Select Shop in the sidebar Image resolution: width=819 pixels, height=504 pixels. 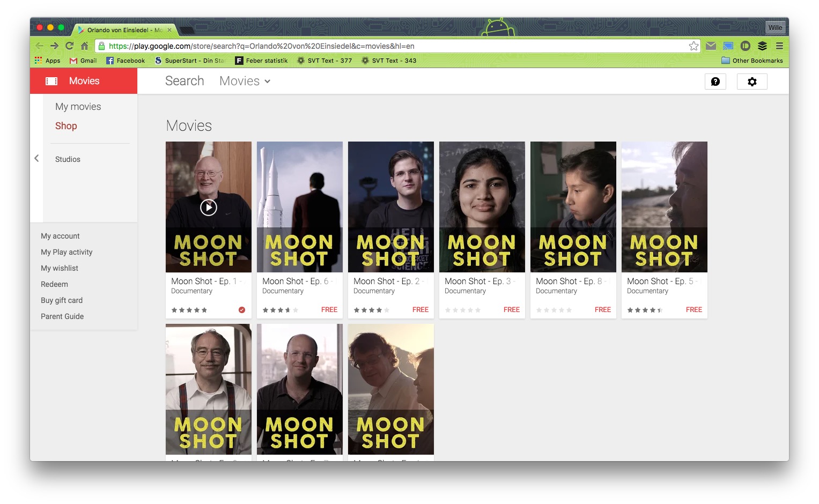[66, 126]
